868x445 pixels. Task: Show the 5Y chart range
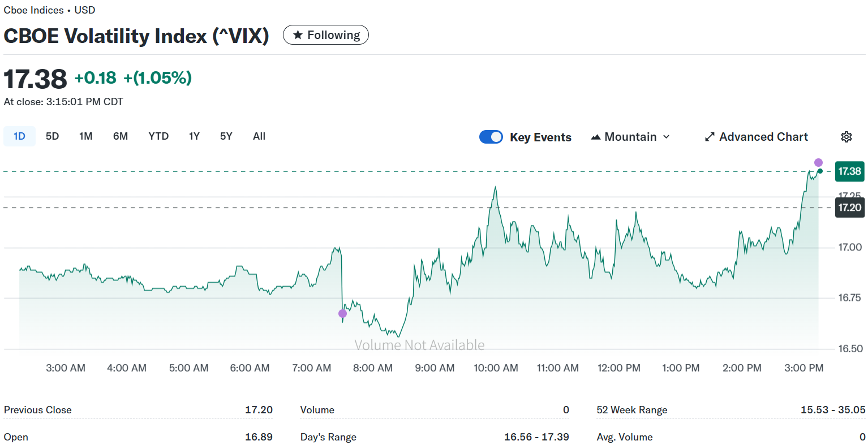(x=226, y=136)
